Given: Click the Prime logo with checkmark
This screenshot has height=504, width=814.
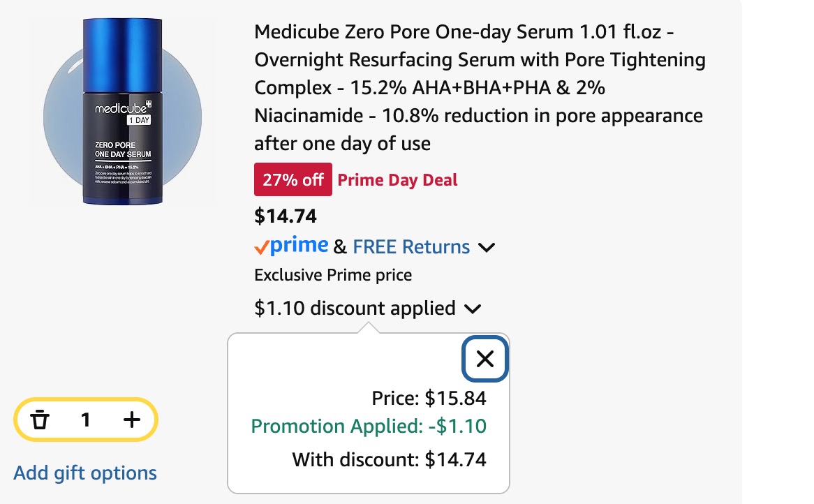Looking at the screenshot, I should click(291, 246).
